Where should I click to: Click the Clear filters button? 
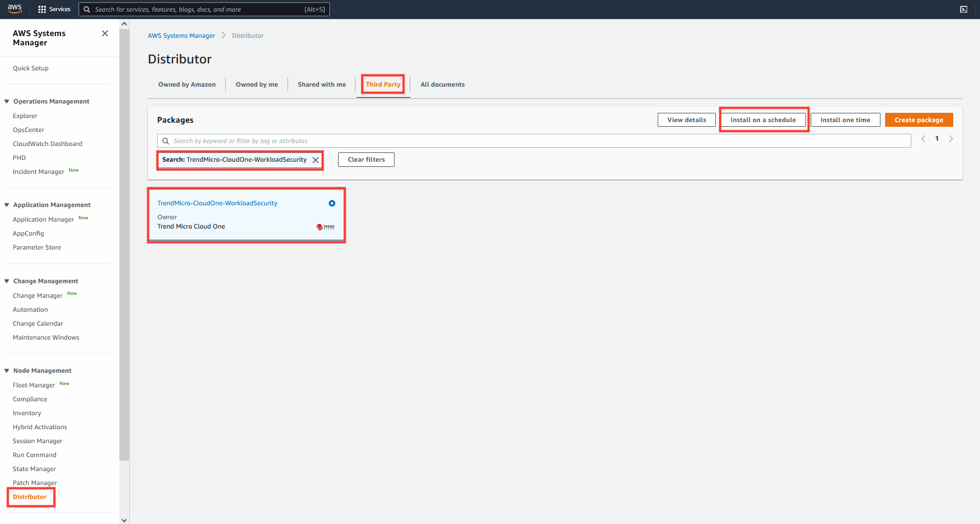click(366, 159)
